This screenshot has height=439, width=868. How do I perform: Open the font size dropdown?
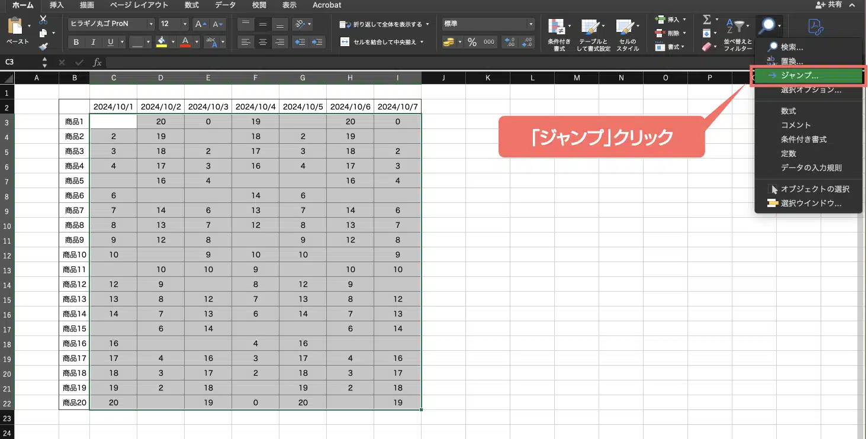click(185, 24)
